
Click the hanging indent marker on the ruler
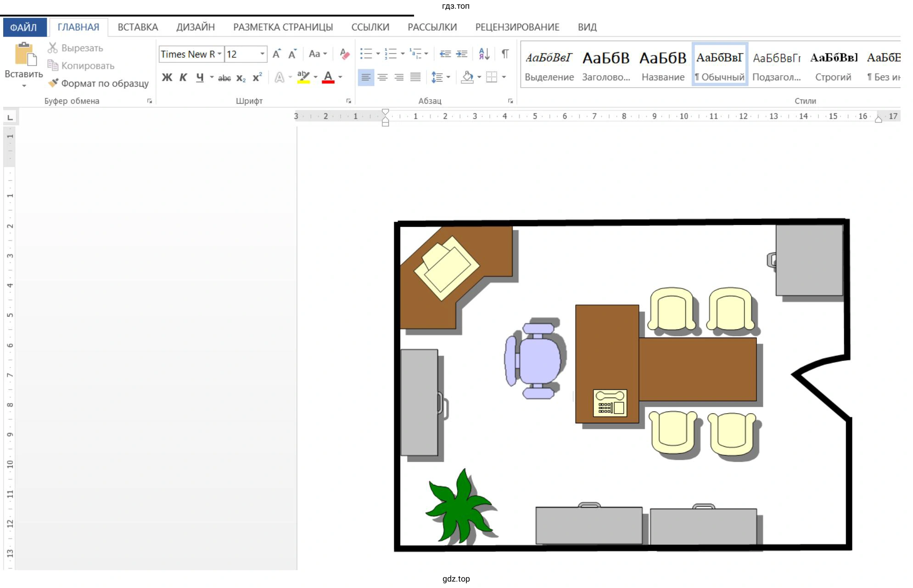[386, 120]
